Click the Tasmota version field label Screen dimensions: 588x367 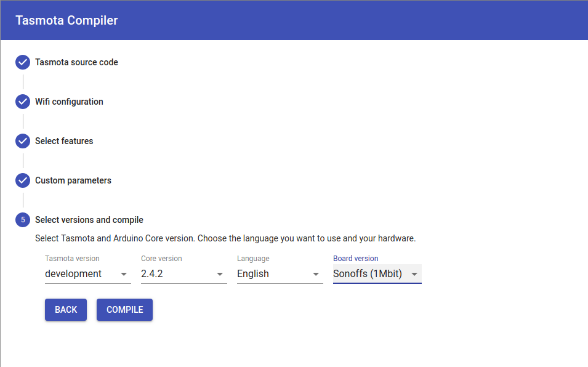(x=72, y=258)
